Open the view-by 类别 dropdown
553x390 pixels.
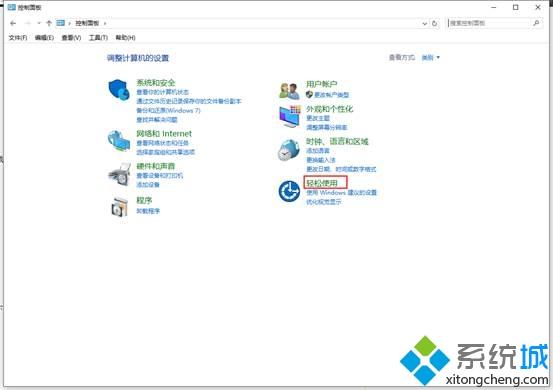point(431,57)
